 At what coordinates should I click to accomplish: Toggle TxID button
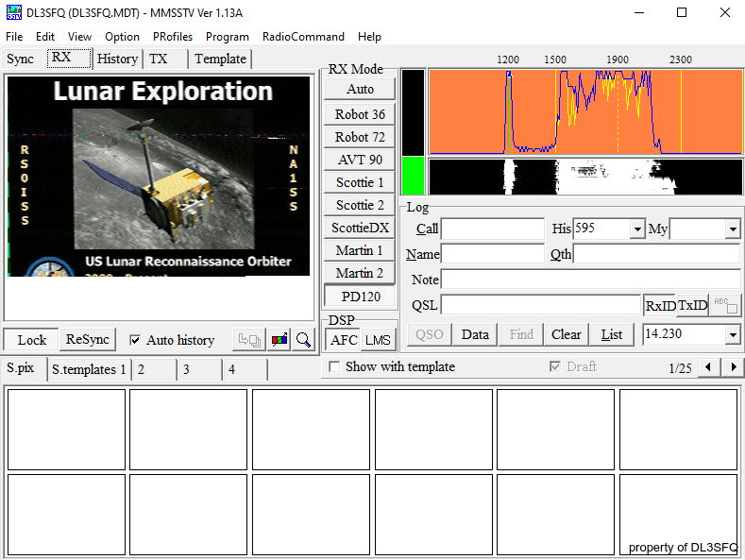(693, 305)
